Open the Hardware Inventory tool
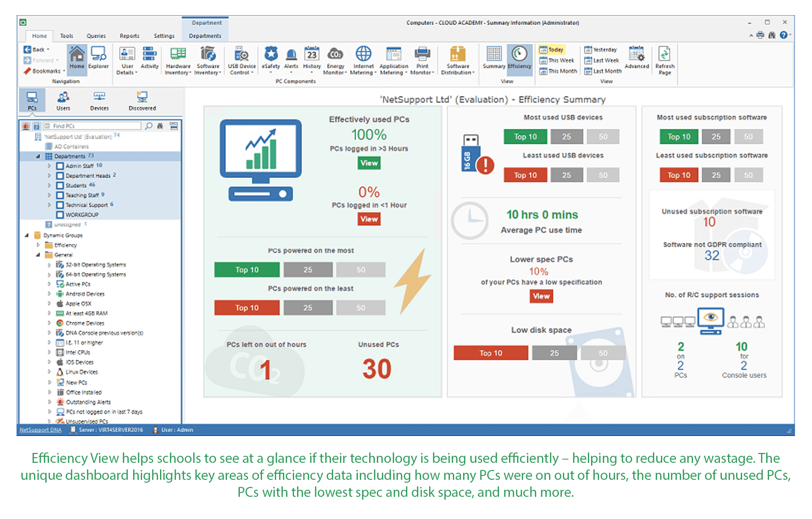The width and height of the screenshot is (812, 519). pos(178,60)
